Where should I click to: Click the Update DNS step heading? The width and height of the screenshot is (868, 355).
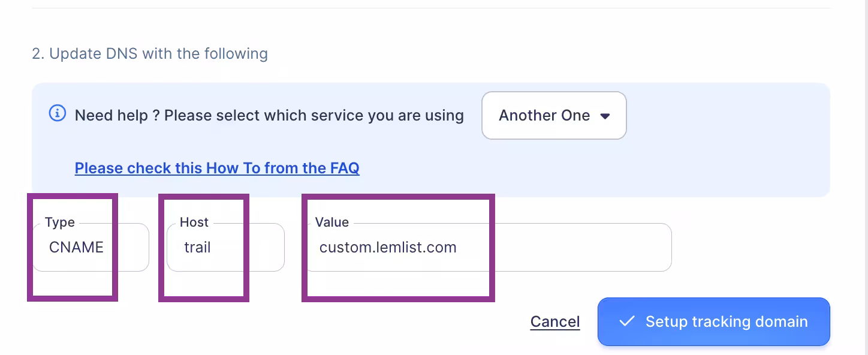150,54
